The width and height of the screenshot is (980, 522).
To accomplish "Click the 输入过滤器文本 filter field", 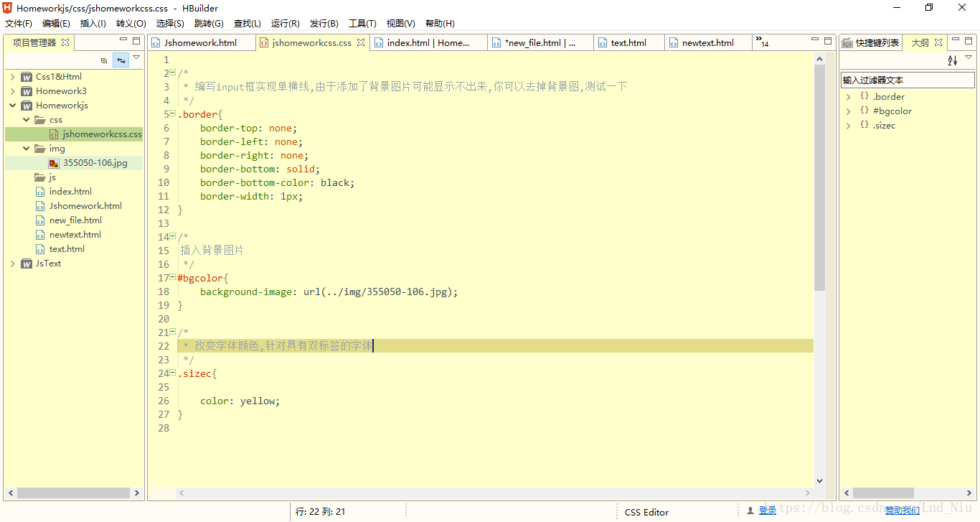I will click(x=908, y=80).
